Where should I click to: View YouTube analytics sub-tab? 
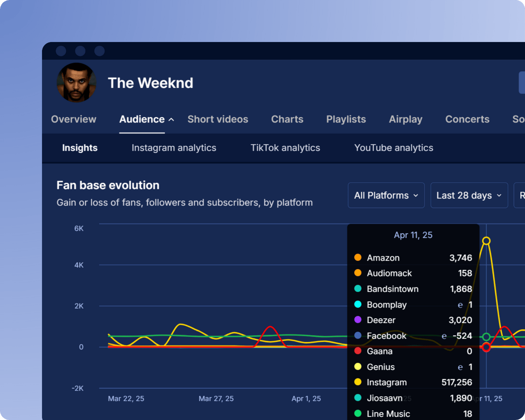394,148
